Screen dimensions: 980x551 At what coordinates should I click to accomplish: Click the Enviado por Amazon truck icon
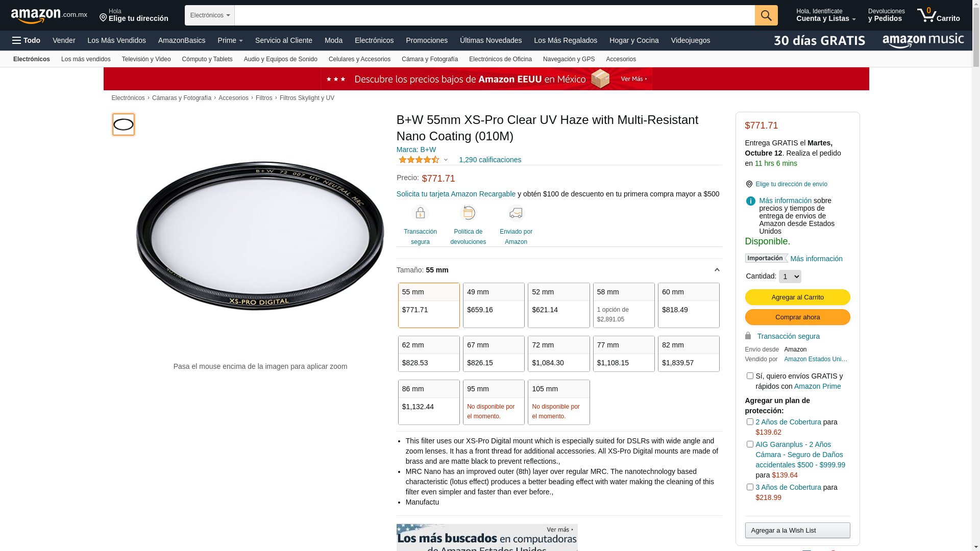[516, 213]
